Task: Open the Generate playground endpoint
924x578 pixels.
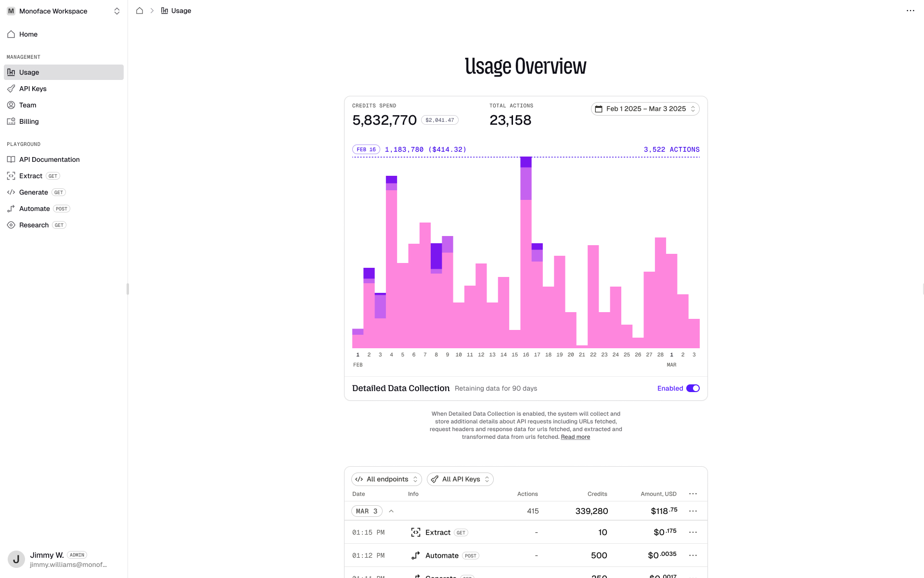Action: [34, 192]
